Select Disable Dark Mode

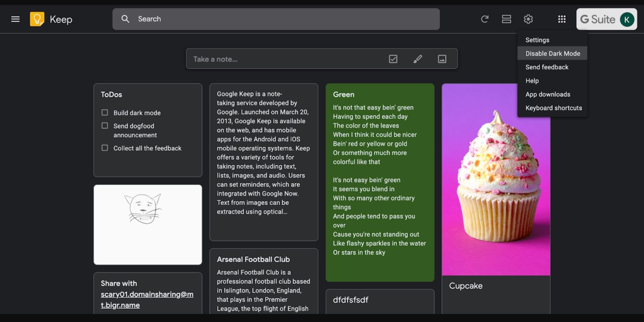(552, 54)
